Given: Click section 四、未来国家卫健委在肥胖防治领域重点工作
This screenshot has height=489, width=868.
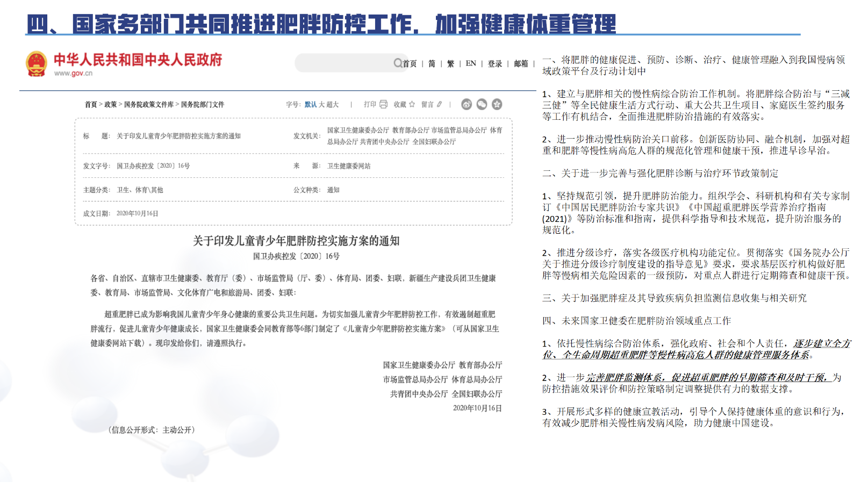Looking at the screenshot, I should (x=636, y=320).
